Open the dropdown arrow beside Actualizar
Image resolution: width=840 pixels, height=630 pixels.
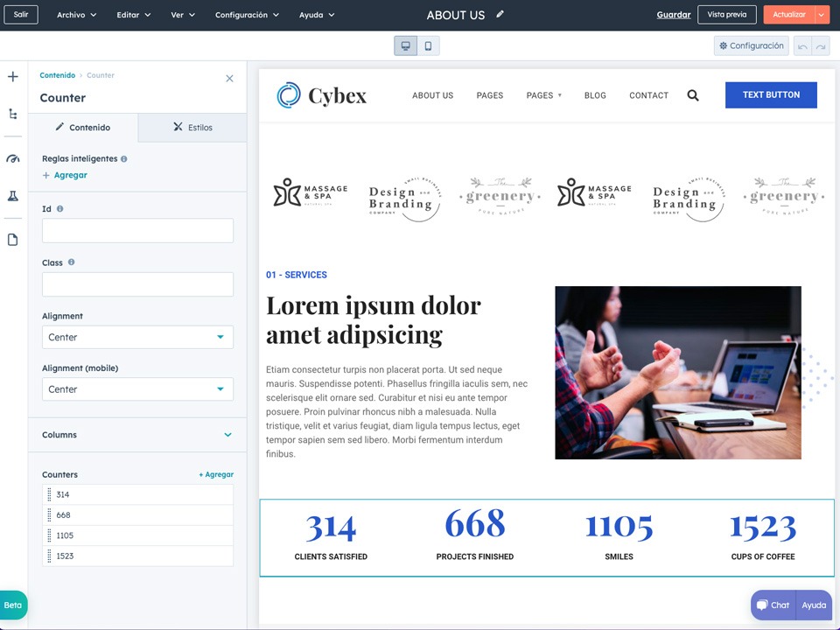pos(822,15)
